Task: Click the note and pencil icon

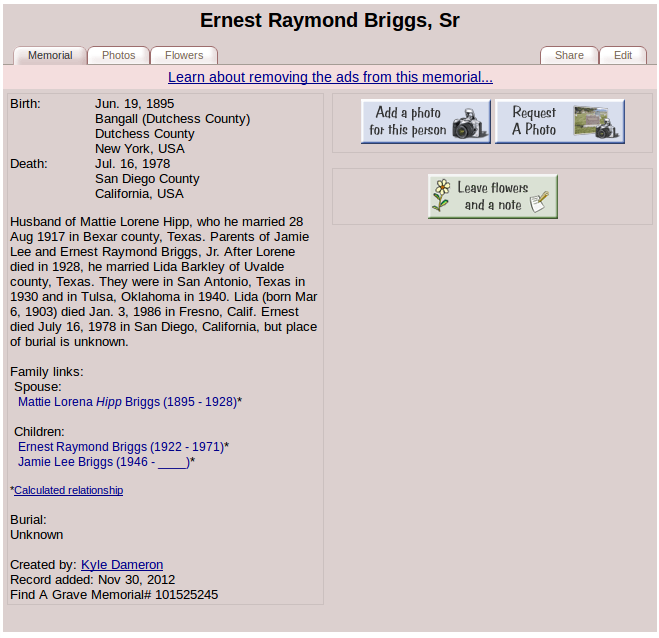Action: point(540,202)
